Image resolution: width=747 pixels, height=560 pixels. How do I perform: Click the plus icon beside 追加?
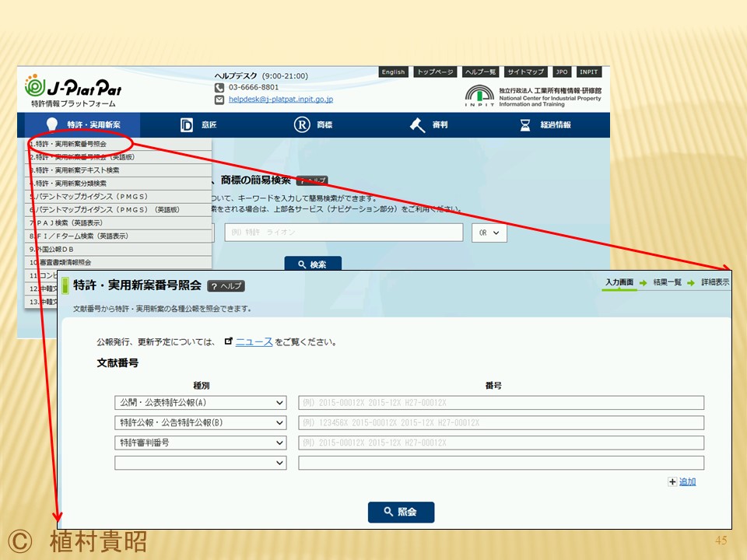pos(672,482)
